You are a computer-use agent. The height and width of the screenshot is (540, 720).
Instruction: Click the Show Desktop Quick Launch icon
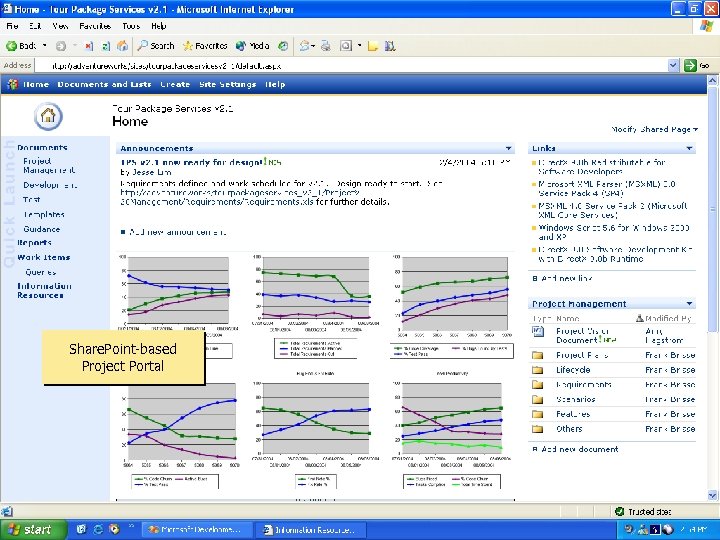pyautogui.click(x=81, y=529)
